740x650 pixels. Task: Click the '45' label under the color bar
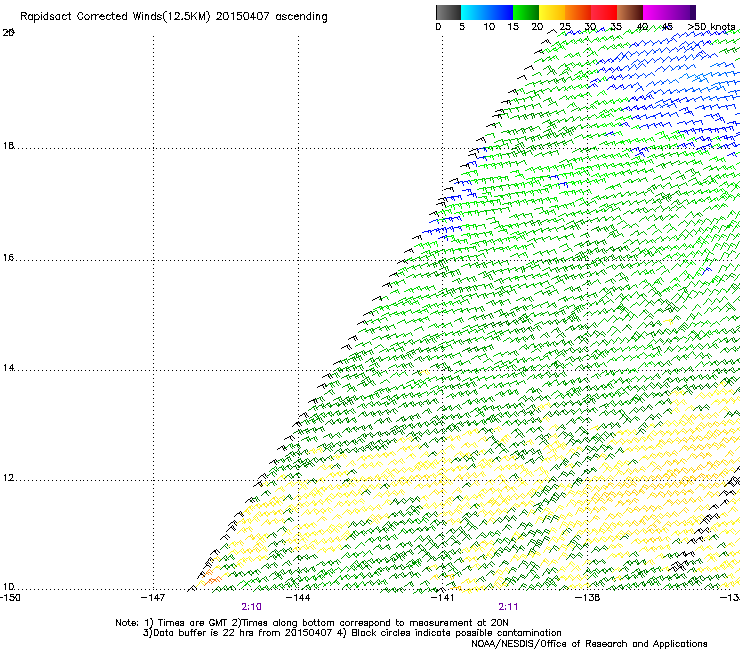[x=667, y=27]
